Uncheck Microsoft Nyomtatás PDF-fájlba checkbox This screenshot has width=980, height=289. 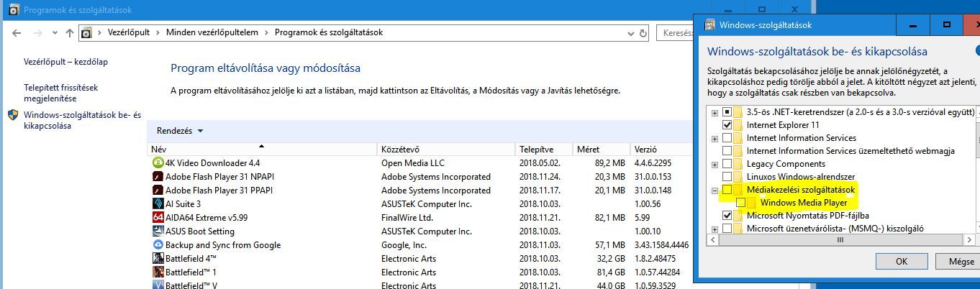point(727,216)
